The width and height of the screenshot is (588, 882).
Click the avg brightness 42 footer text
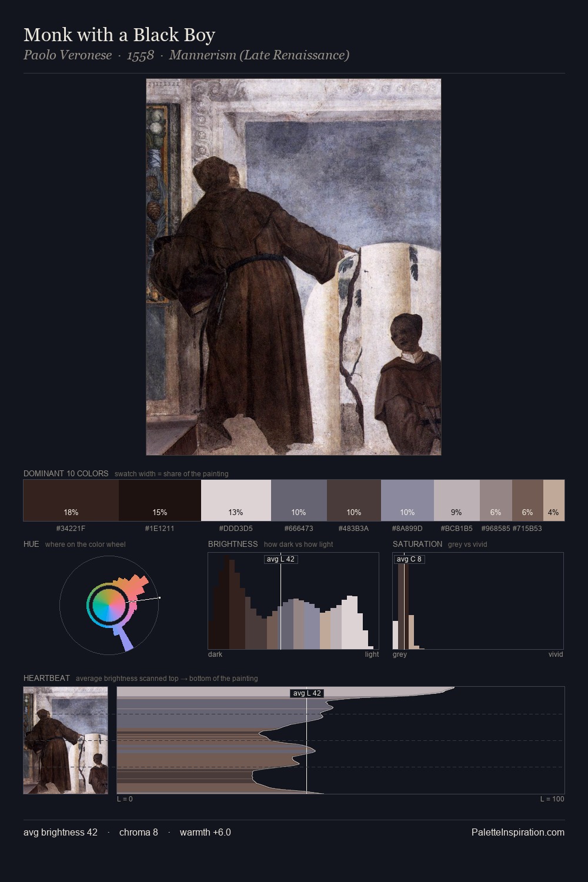(x=61, y=833)
